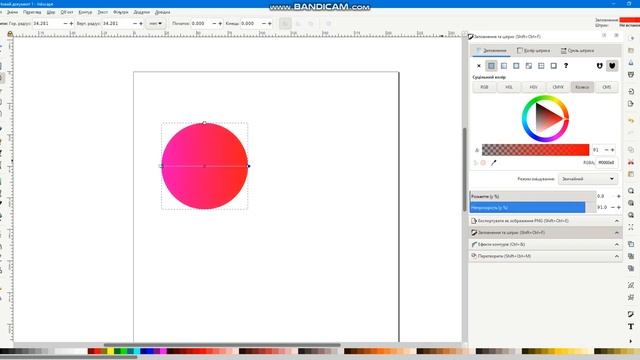The width and height of the screenshot is (640, 360).
Task: Select the 'No paint' X icon
Action: tap(479, 66)
